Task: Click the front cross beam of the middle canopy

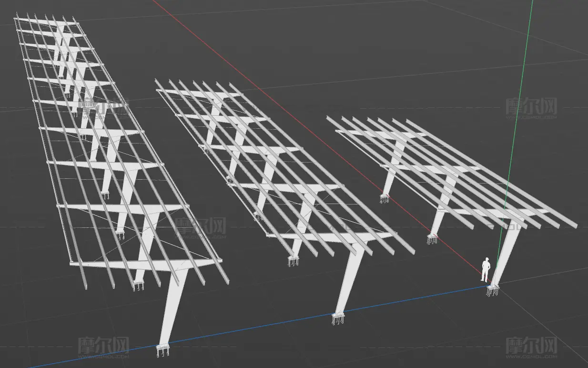Action: [x=331, y=236]
